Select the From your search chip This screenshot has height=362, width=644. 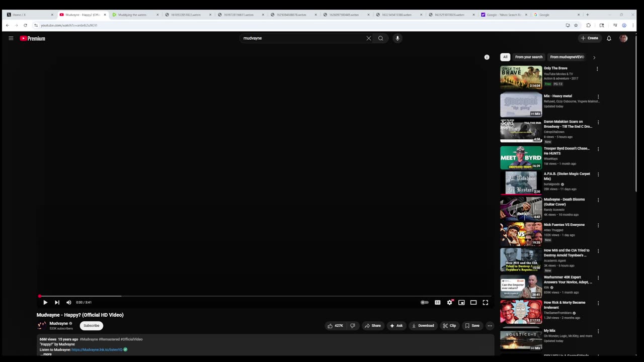[529, 57]
